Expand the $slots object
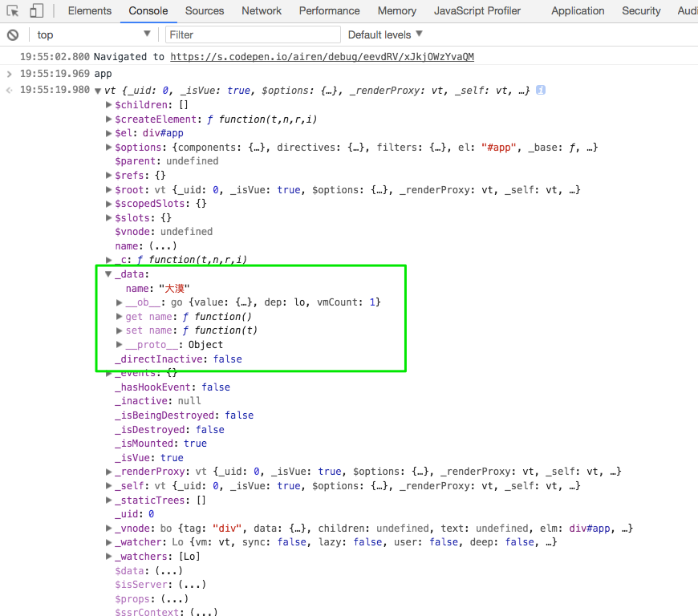 pos(108,217)
